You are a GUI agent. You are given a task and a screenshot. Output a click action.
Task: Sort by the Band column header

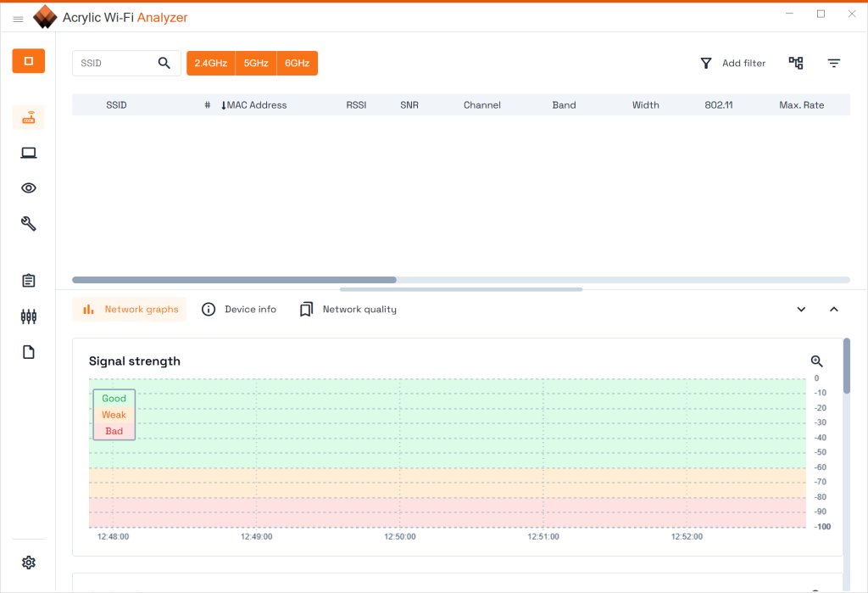pyautogui.click(x=564, y=104)
